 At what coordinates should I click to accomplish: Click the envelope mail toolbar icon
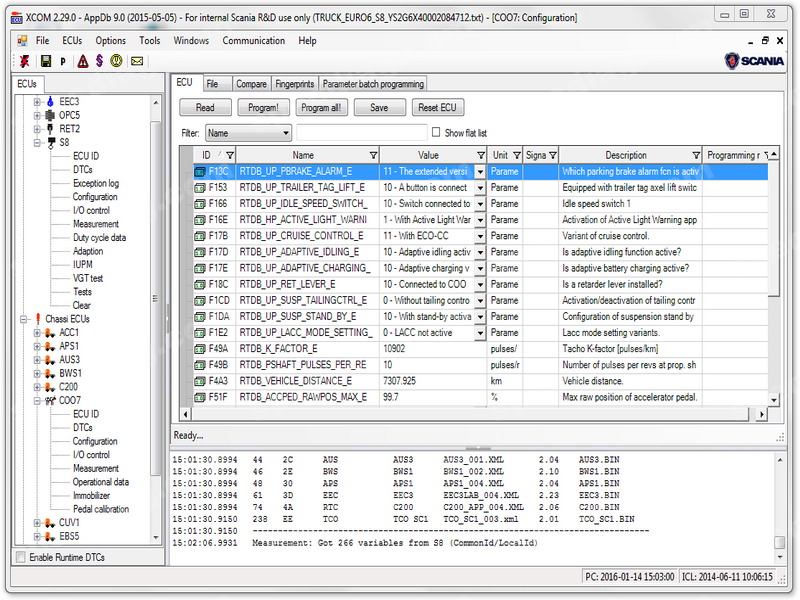137,61
